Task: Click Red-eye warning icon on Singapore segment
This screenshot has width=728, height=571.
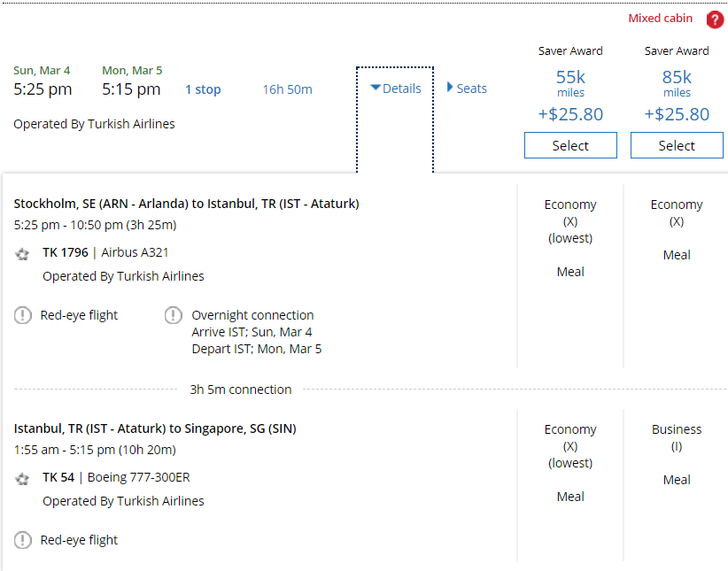Action: click(x=23, y=540)
